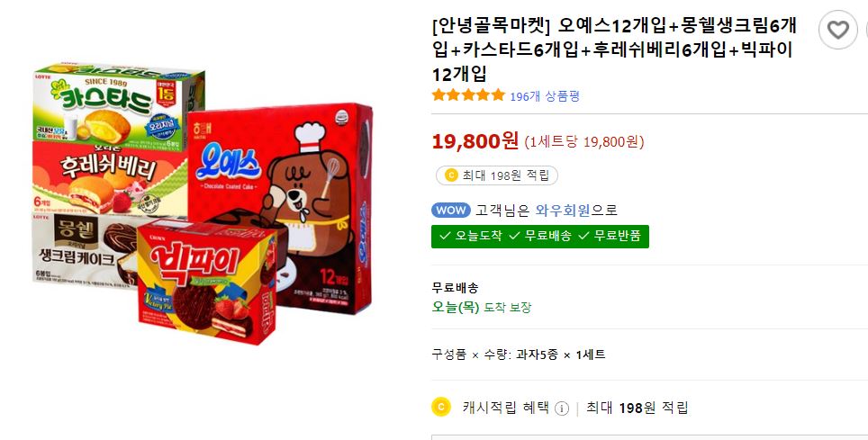Click the 캐시적립 혜택 label
The height and width of the screenshot is (440, 868).
click(505, 408)
